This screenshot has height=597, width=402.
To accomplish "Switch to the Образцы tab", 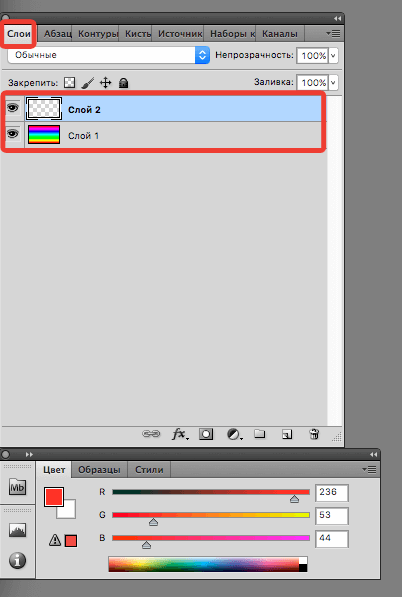I will (99, 469).
